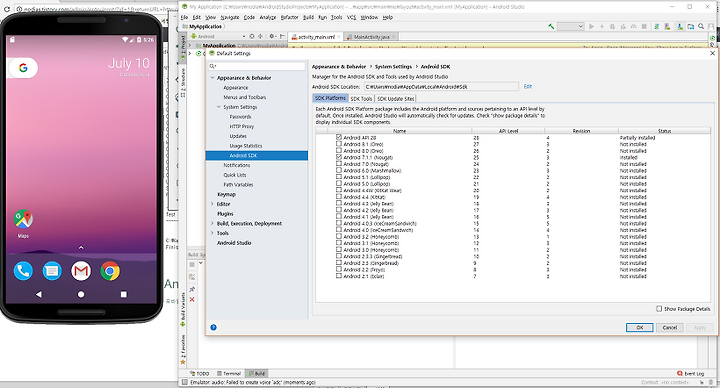Open the SDK Manager toolbar icon
This screenshot has height=388, width=720.
[x=680, y=27]
